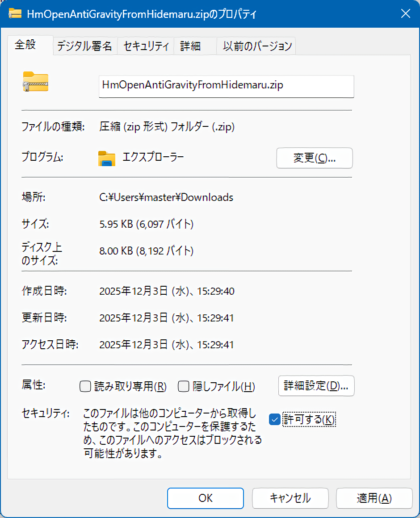Select the セキュリティ tab

146,46
